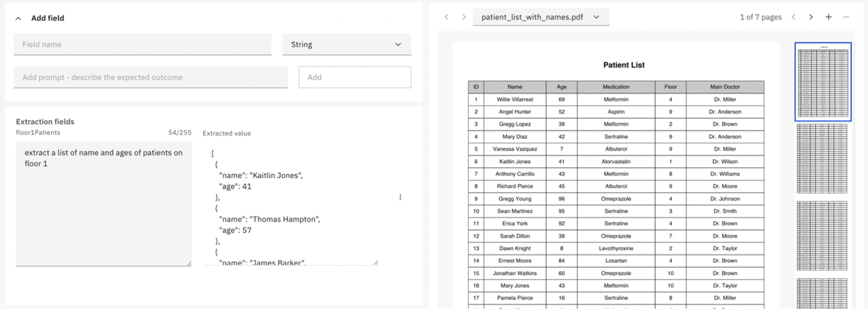Open the three-dot options menu for floor1Patients
The image size is (868, 312).
400,198
